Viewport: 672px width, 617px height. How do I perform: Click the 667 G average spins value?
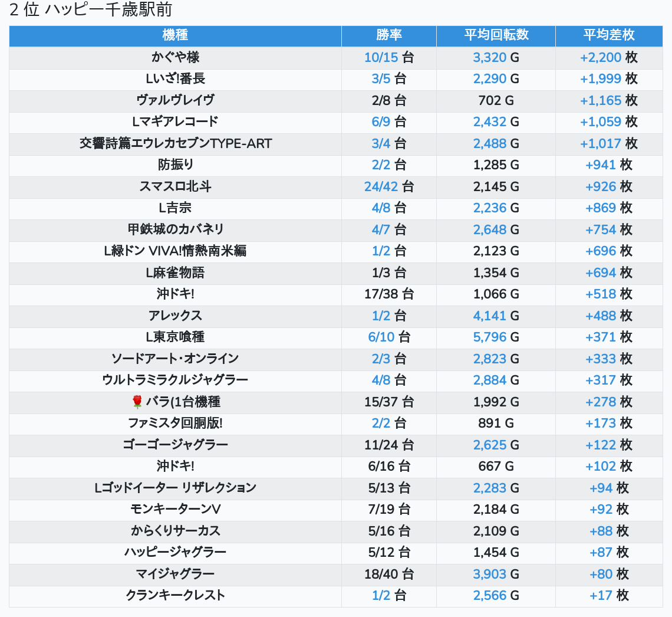(x=496, y=466)
